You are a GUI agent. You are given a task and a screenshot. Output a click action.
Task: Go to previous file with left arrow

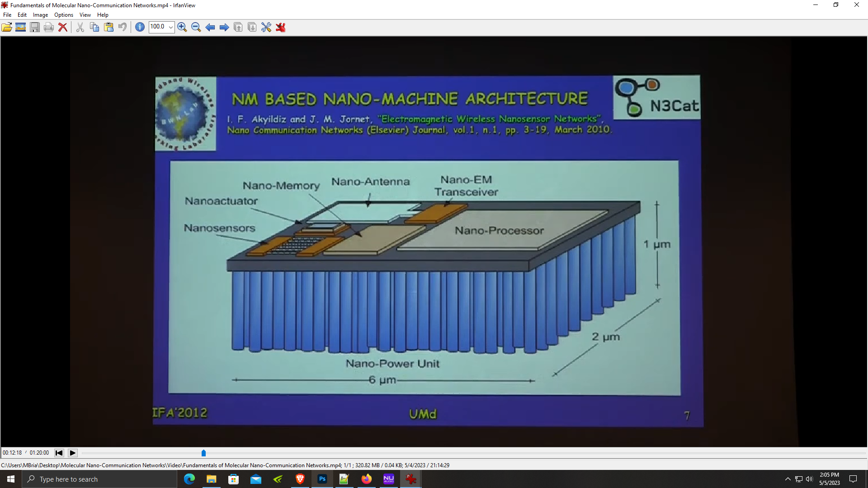point(210,27)
